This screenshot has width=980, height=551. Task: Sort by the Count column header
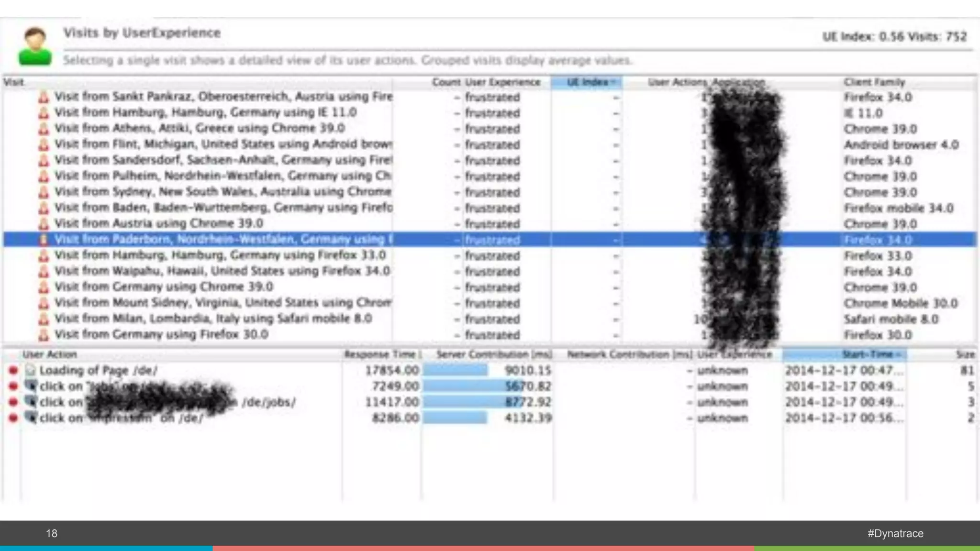point(446,82)
